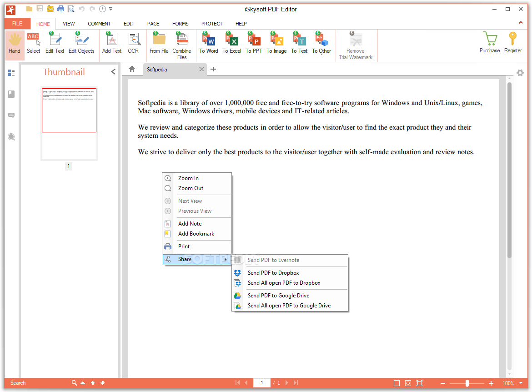532x392 pixels.
Task: Save document via quick access toolbar
Action: 40,9
